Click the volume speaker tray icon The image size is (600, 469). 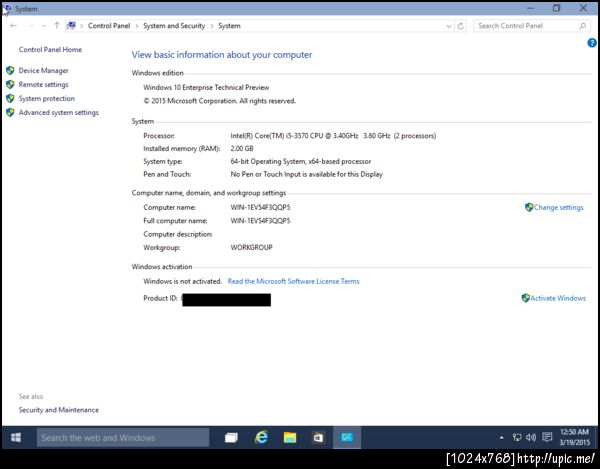[531, 437]
